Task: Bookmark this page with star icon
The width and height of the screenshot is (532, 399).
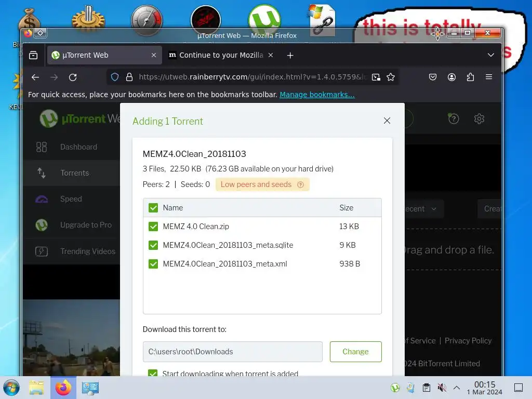Action: 391,77
